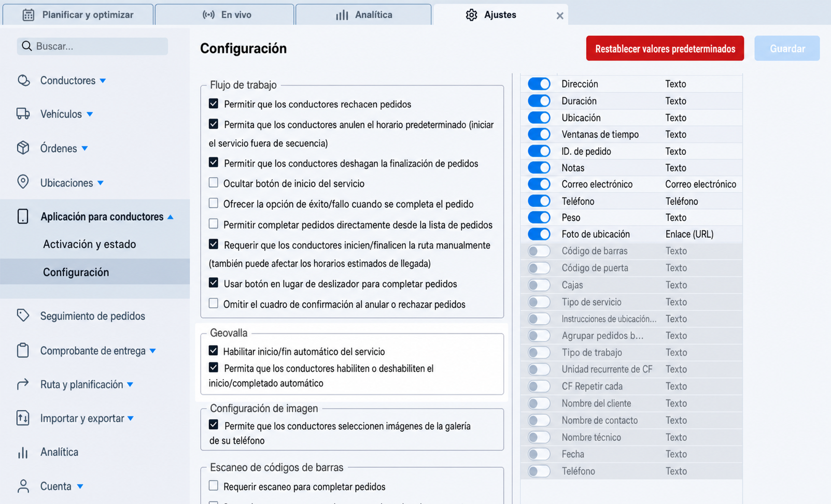Click the Conductores sidebar icon
831x504 pixels.
pos(23,80)
